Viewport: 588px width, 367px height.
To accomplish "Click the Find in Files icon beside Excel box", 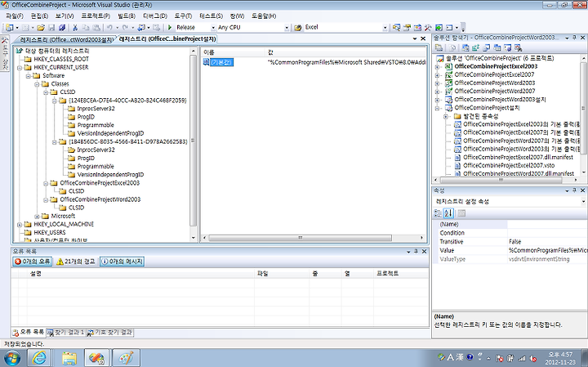I will click(x=298, y=28).
